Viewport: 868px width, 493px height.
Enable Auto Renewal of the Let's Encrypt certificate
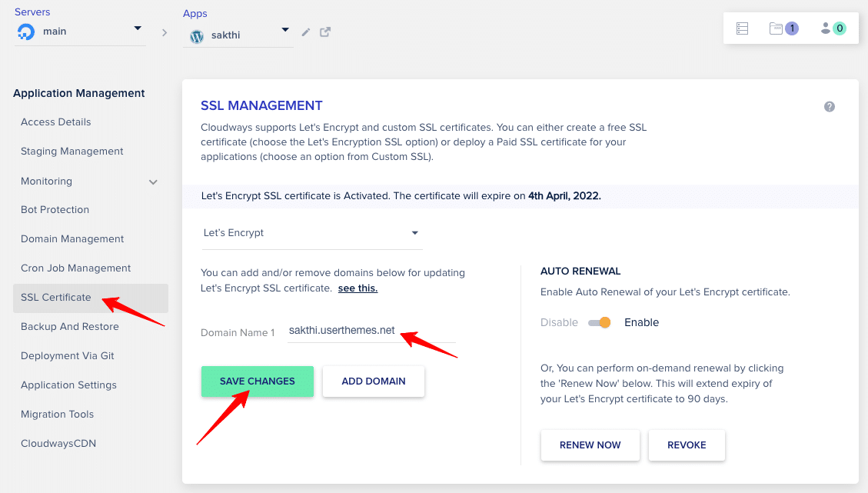point(599,322)
